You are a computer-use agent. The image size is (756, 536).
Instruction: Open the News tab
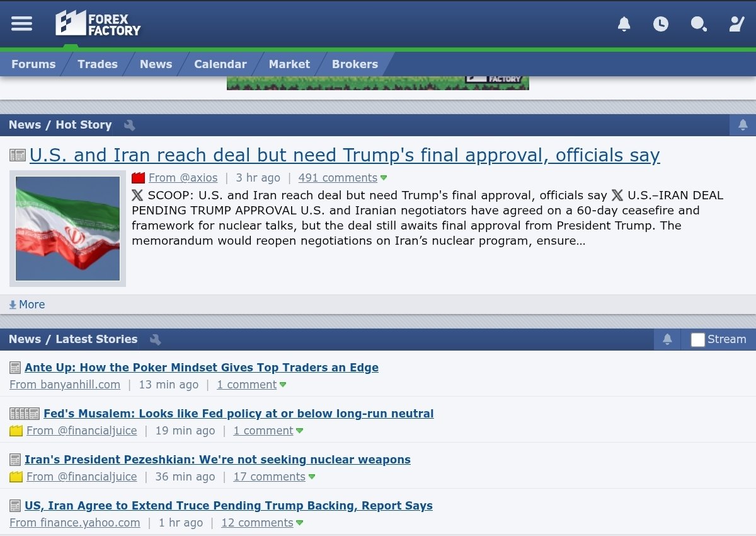click(x=156, y=64)
